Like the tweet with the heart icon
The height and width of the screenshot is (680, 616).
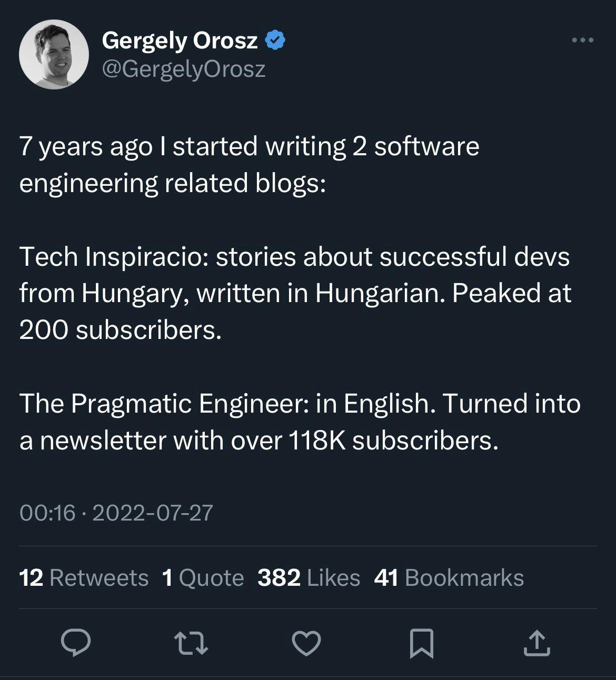point(306,643)
